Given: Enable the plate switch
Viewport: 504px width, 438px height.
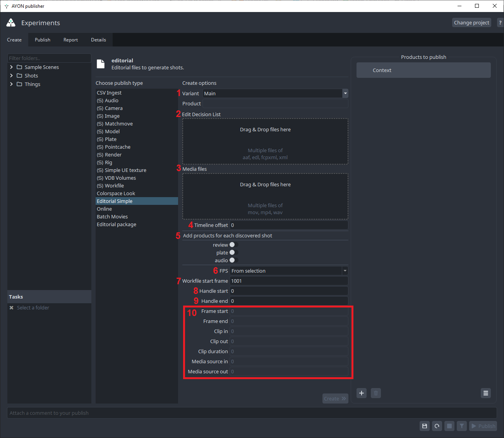Looking at the screenshot, I should click(x=233, y=252).
